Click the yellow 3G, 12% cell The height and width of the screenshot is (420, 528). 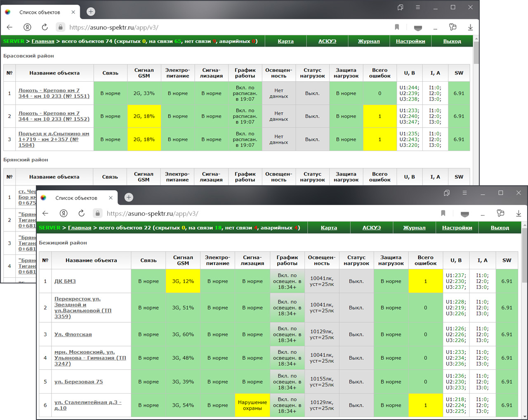[x=183, y=281]
